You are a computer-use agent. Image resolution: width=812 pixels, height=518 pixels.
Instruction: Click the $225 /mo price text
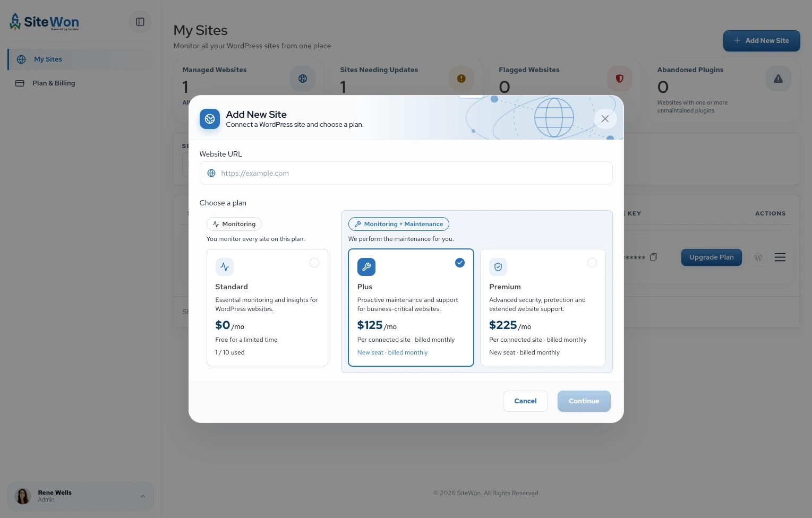click(510, 325)
